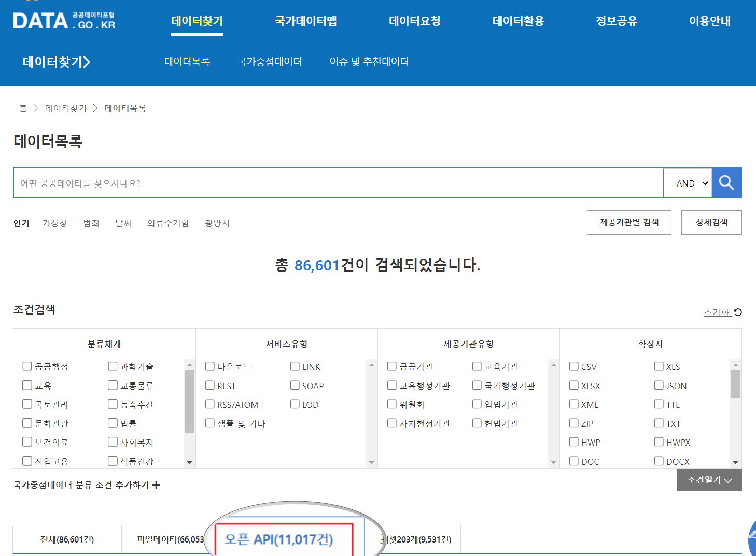Click the 상세검색 button
This screenshot has height=556, width=756.
[711, 222]
